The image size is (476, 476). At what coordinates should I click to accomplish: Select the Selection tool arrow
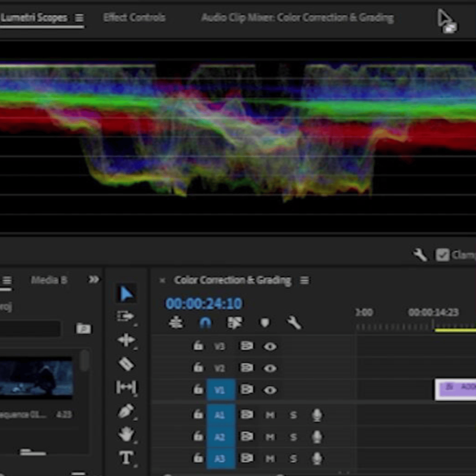(126, 294)
